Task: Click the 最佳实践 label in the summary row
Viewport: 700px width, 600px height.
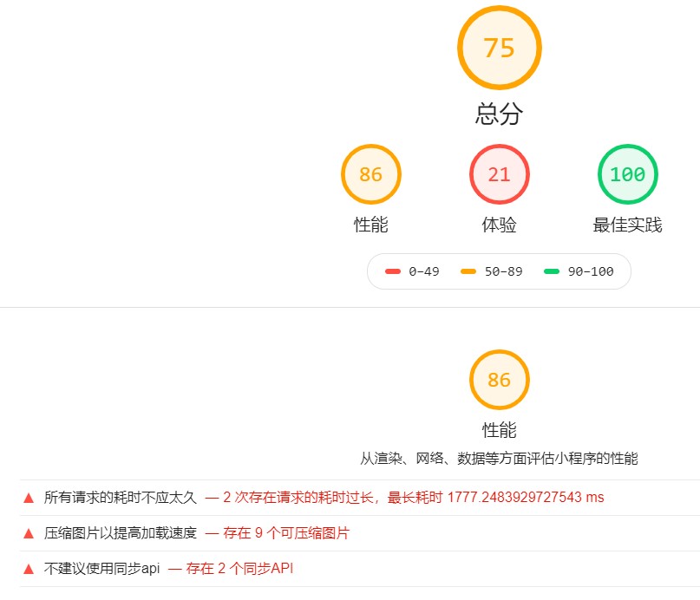Action: [x=628, y=225]
